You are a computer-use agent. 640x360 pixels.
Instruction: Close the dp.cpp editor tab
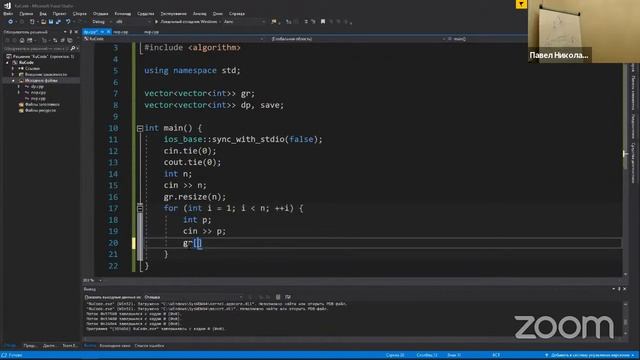(109, 32)
